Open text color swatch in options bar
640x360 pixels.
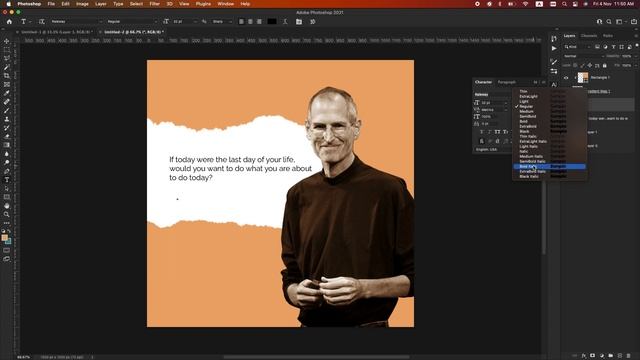272,22
